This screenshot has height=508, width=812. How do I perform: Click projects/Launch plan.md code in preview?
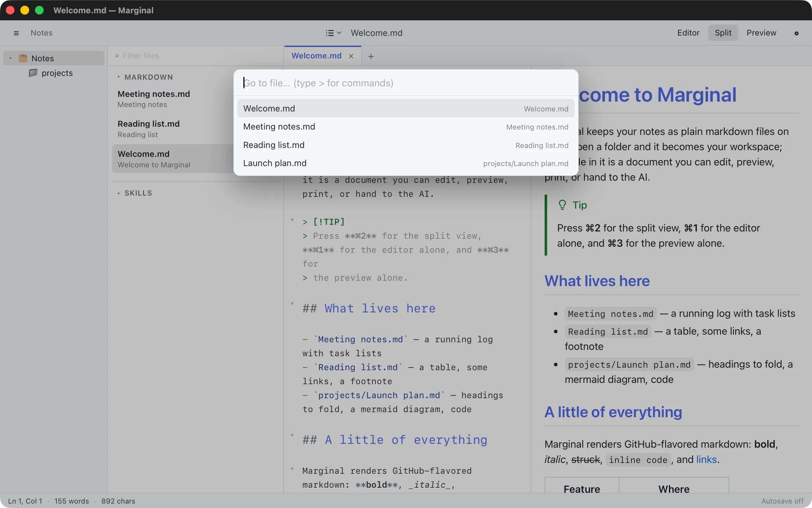tap(629, 364)
